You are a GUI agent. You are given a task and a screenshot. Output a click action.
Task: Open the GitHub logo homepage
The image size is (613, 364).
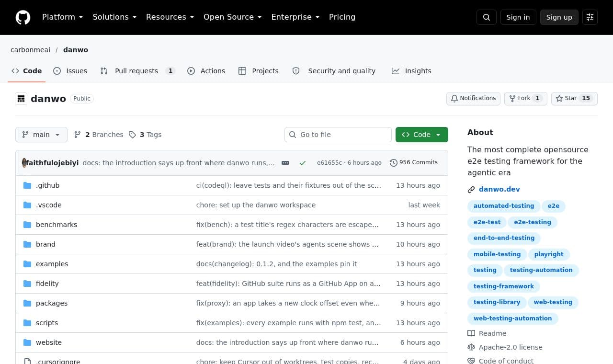coord(23,17)
